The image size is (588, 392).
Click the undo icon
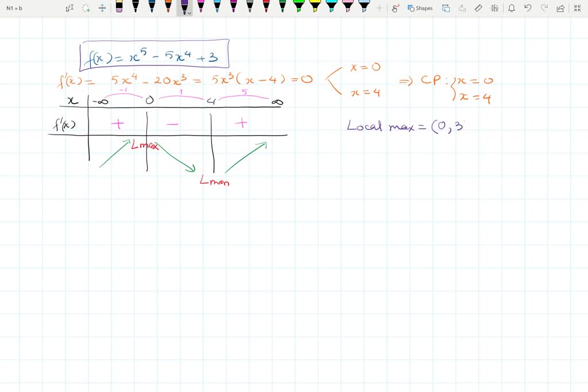pyautogui.click(x=528, y=8)
